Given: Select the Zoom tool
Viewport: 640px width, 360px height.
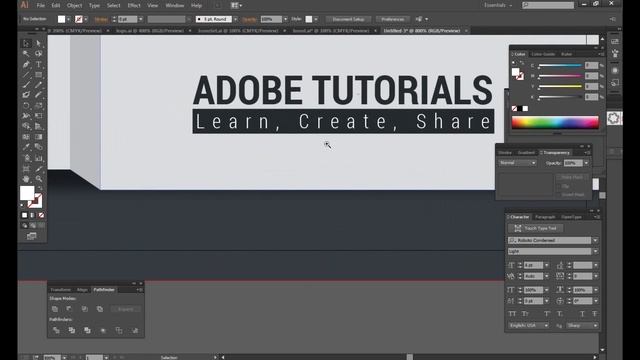Looking at the screenshot, I should 39,179.
